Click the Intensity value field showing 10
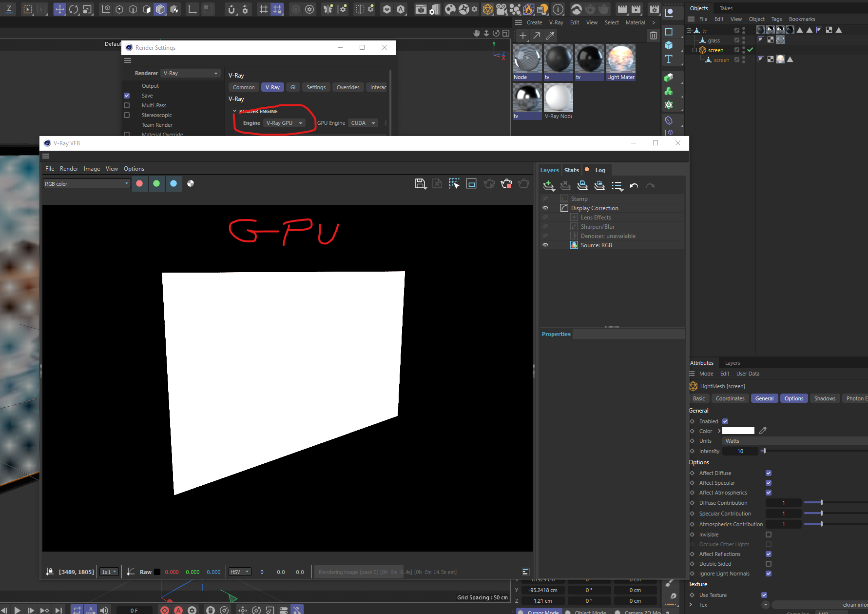The width and height of the screenshot is (868, 614). [740, 451]
